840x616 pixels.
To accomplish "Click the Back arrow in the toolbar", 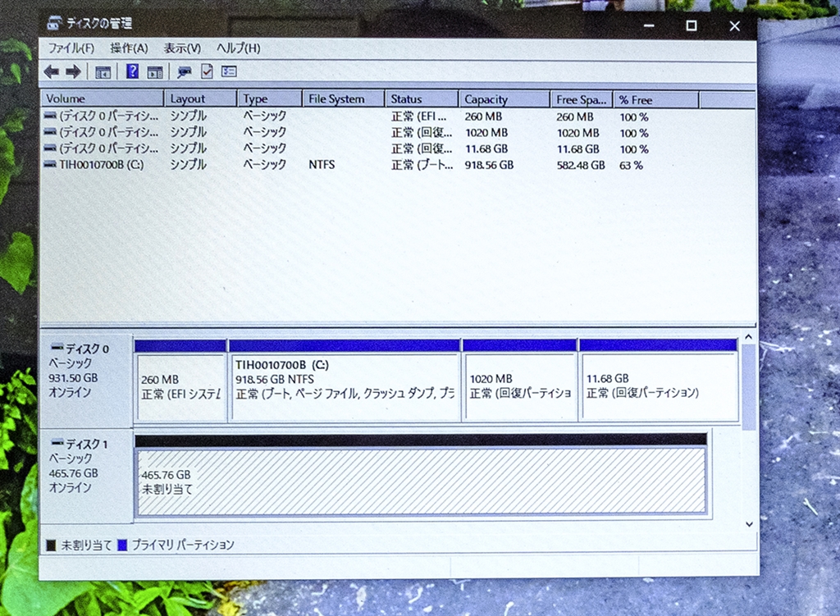I will tap(52, 71).
